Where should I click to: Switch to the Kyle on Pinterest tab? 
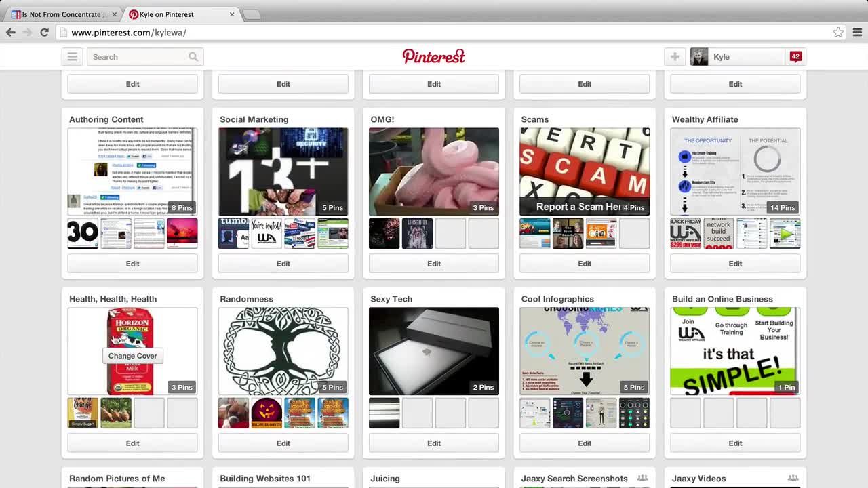coord(182,14)
